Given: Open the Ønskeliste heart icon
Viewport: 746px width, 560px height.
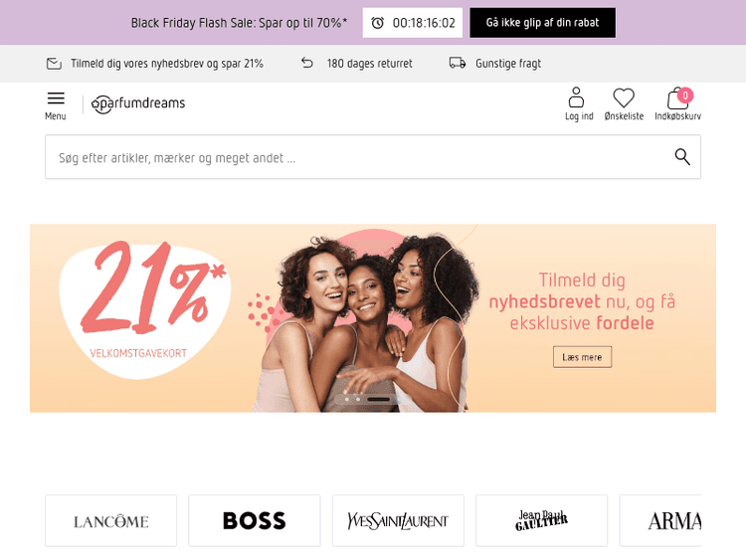Looking at the screenshot, I should coord(624,98).
